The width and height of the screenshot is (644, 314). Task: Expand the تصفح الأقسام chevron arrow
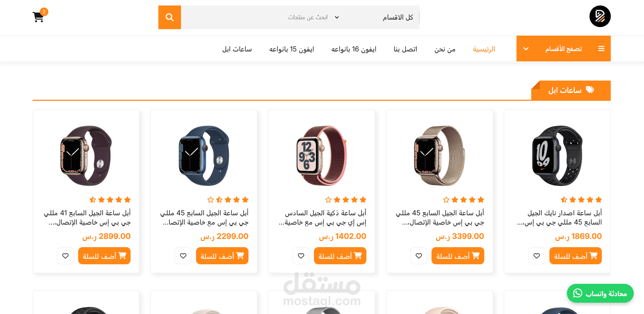(x=526, y=49)
